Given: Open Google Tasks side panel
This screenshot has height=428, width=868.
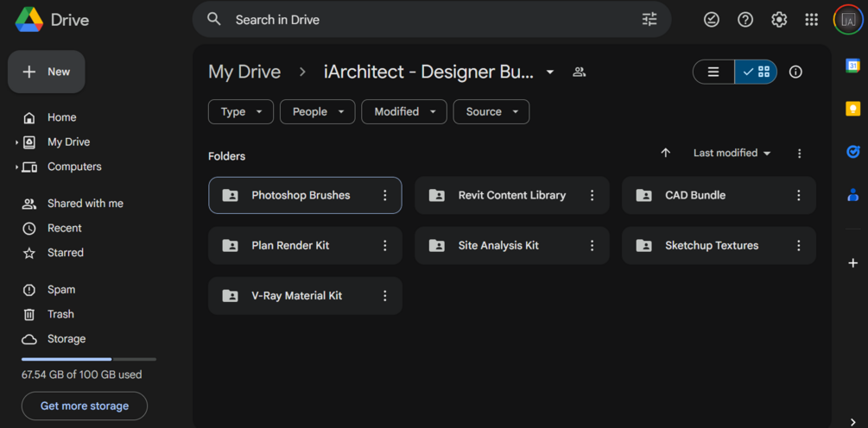Looking at the screenshot, I should click(852, 152).
